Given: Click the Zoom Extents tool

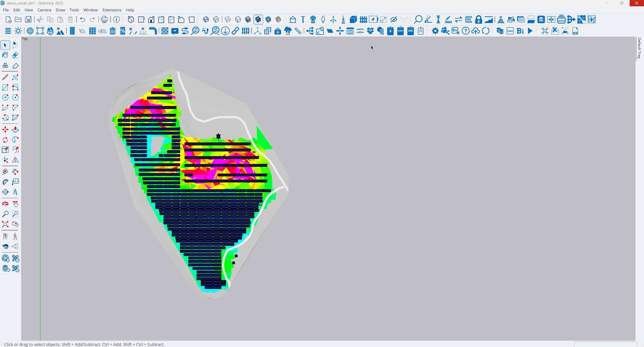Looking at the screenshot, I should 5,224.
